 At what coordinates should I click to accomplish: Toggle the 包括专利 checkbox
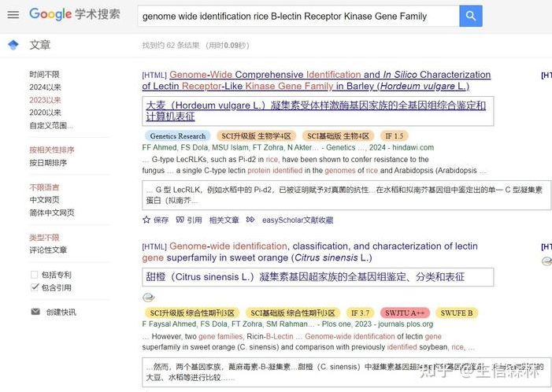pyautogui.click(x=34, y=275)
